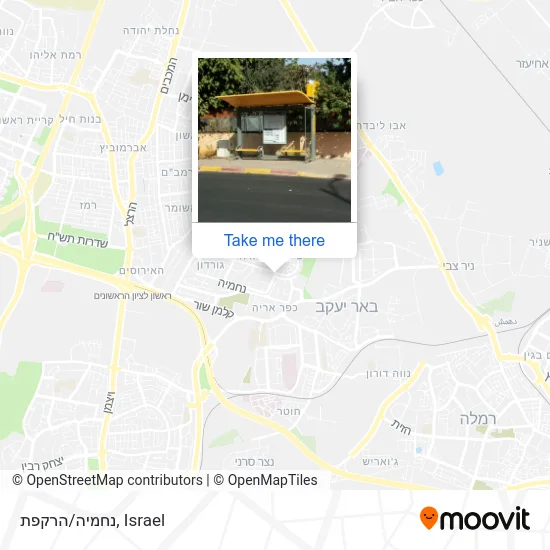This screenshot has height=550, width=550.
Task: Open OpenStreetMap contributors attribution link
Action: pyautogui.click(x=107, y=480)
